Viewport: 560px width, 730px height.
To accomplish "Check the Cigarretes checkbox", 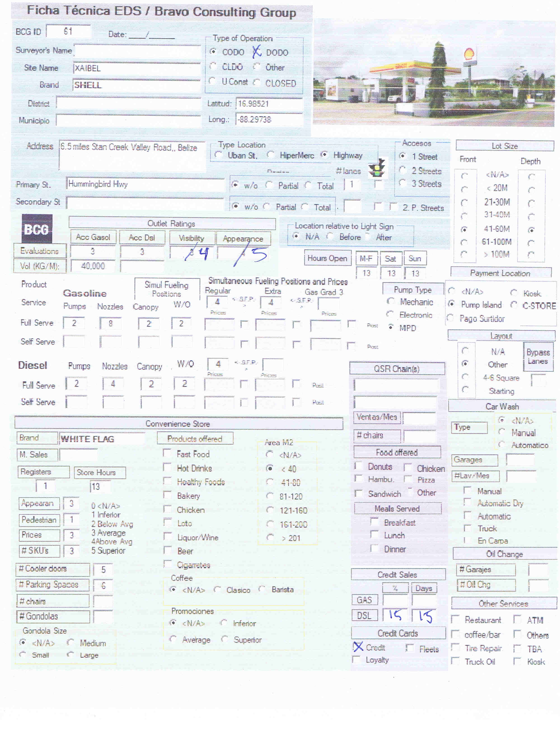I will [x=167, y=564].
